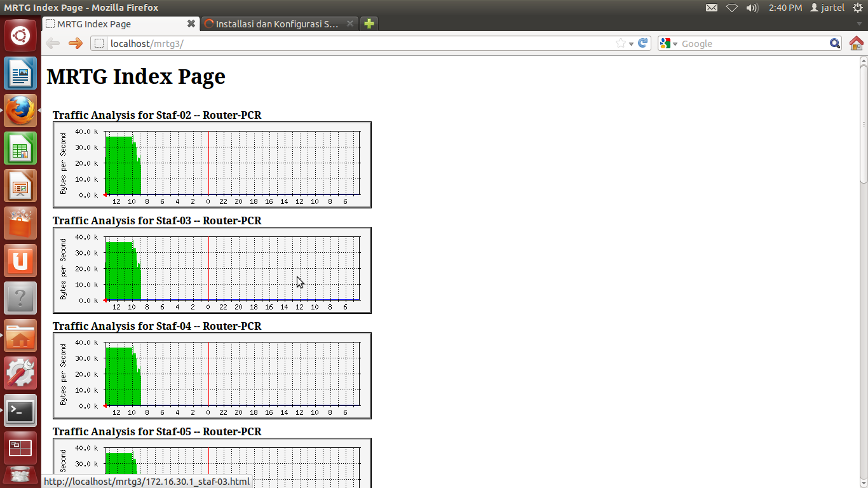Screen dimensions: 868x488
Task: Open the jartel user menu
Action: click(827, 8)
